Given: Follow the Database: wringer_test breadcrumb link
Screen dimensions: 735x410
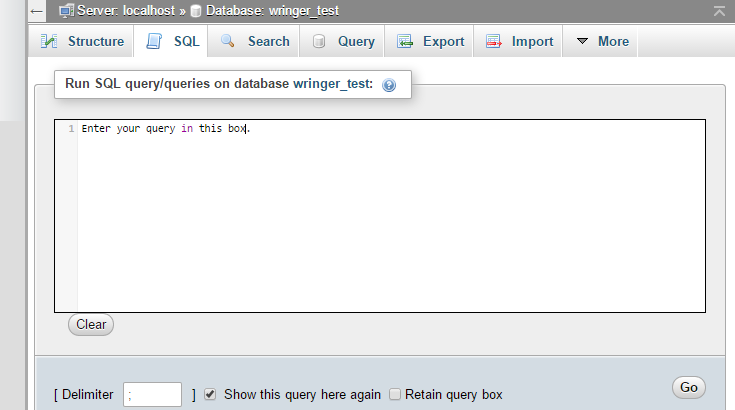Looking at the screenshot, I should click(272, 10).
